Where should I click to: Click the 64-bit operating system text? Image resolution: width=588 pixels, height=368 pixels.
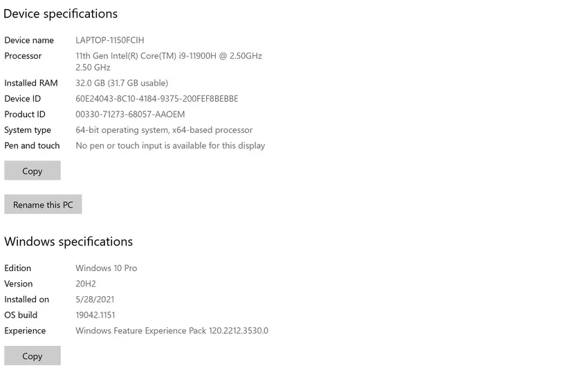click(x=164, y=130)
